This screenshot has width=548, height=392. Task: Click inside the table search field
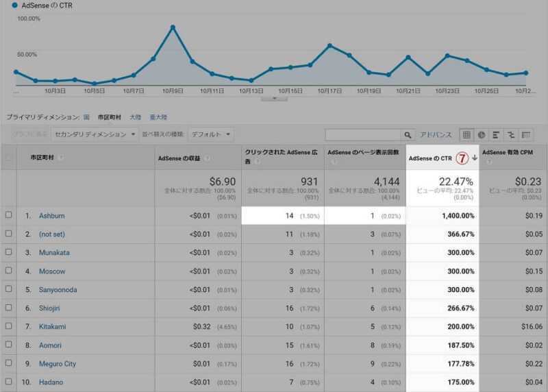click(x=363, y=134)
